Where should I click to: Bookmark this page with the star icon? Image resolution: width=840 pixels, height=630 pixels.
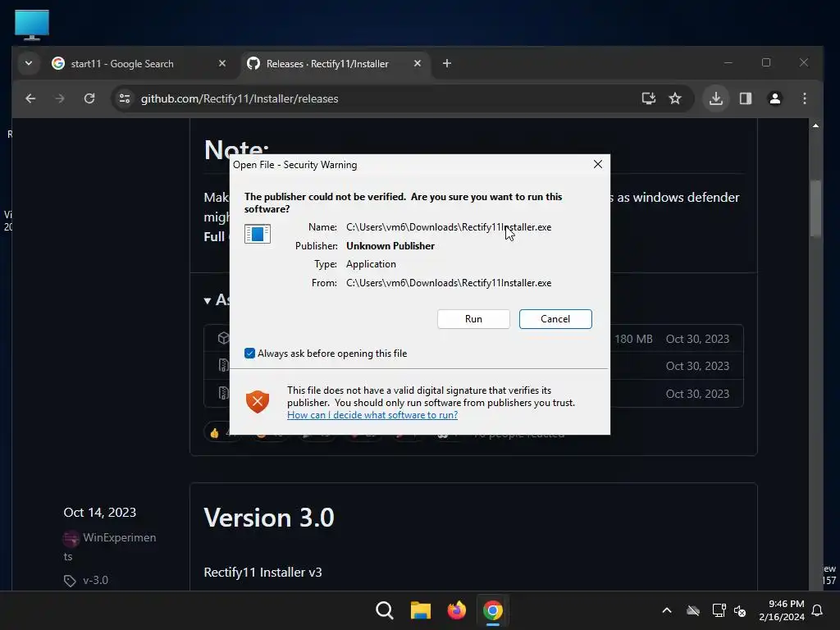point(675,98)
